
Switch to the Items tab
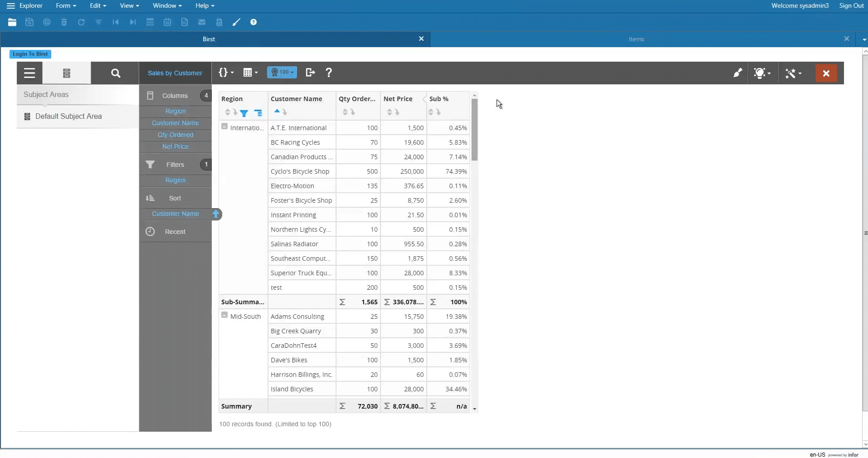coord(636,39)
